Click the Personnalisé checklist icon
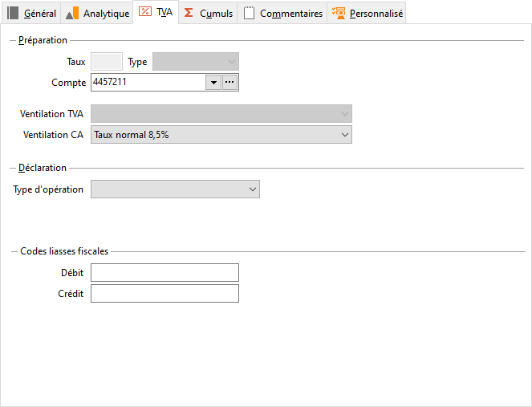Screen dimensions: 532x407 pos(339,13)
